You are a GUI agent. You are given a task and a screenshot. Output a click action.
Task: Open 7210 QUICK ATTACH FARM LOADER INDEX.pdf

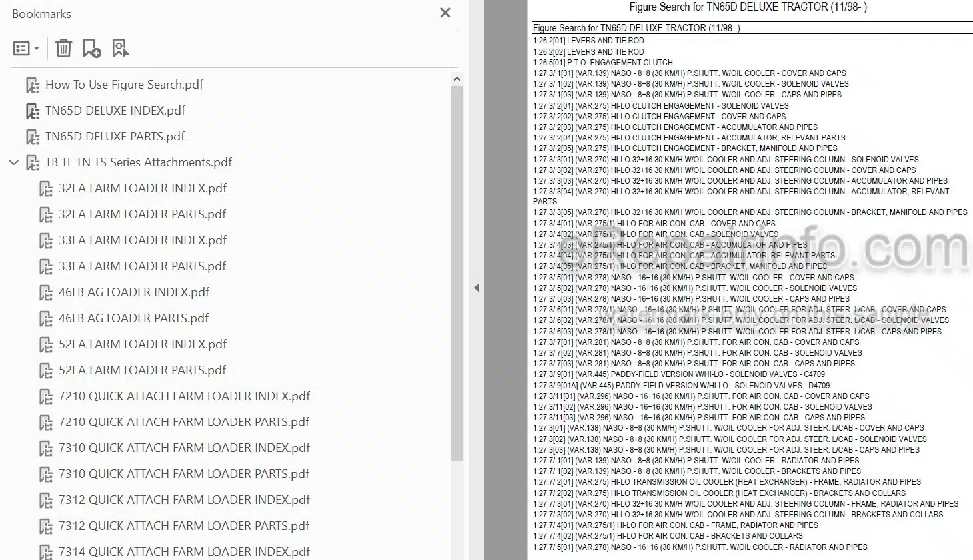pyautogui.click(x=184, y=396)
